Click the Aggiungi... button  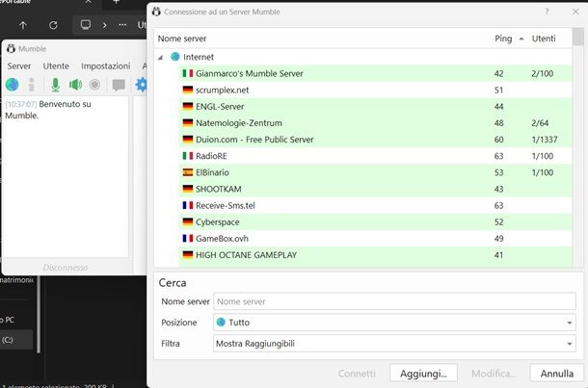pos(423,374)
